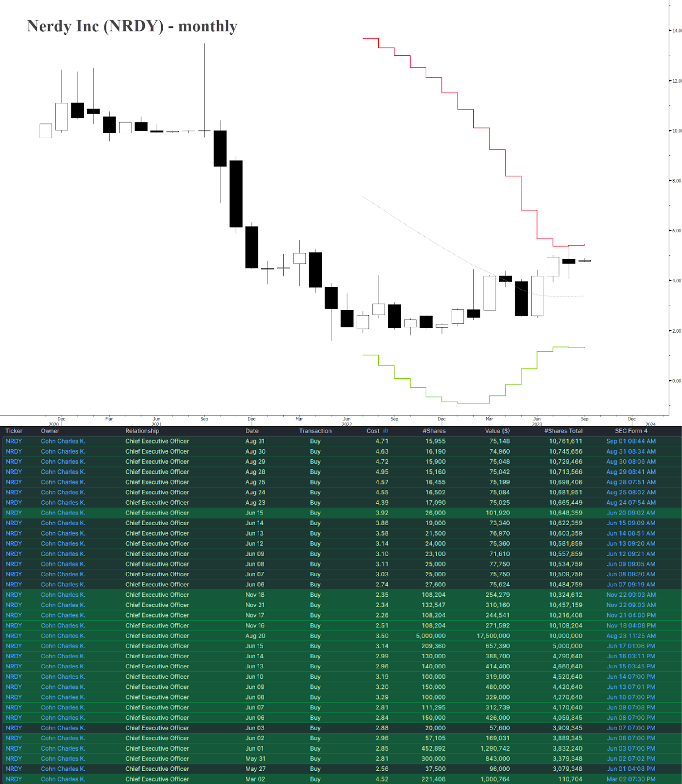Open the Aug 31 08:34 AM filing link

pos(631,452)
